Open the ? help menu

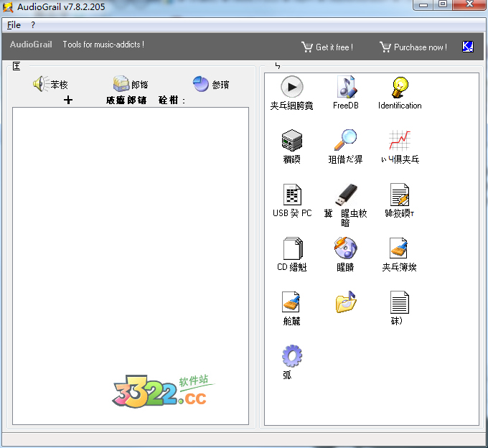click(x=33, y=25)
